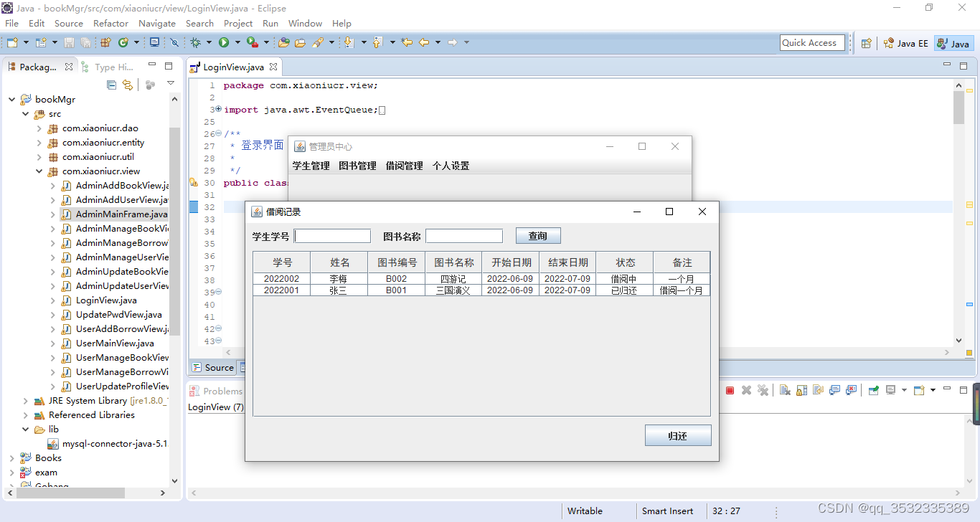Click the 状态 column header

tap(625, 262)
